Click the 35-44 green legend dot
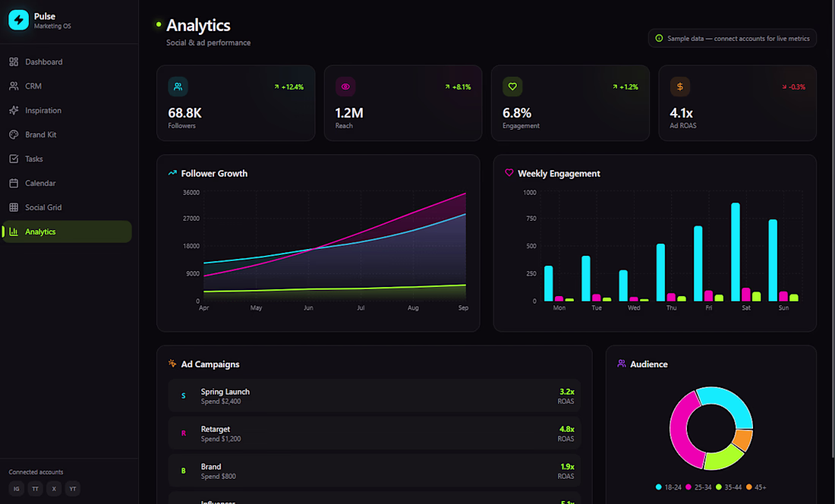 pos(719,487)
